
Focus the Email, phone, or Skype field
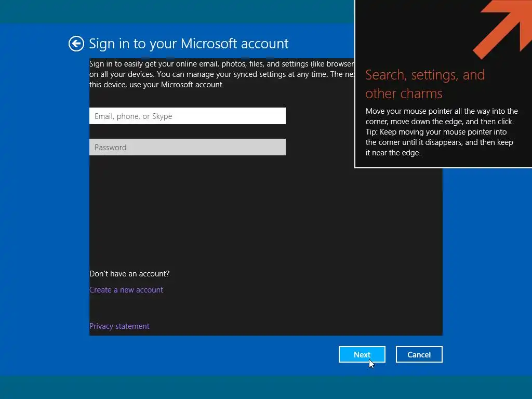click(x=187, y=116)
